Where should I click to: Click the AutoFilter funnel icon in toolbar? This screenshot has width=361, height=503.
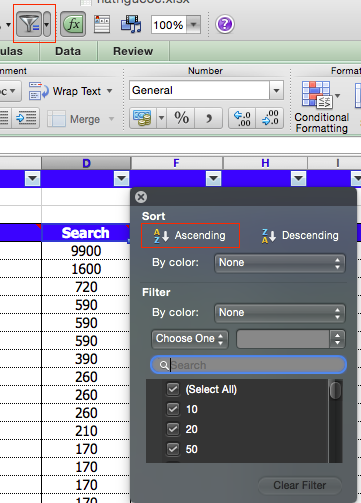[x=29, y=24]
